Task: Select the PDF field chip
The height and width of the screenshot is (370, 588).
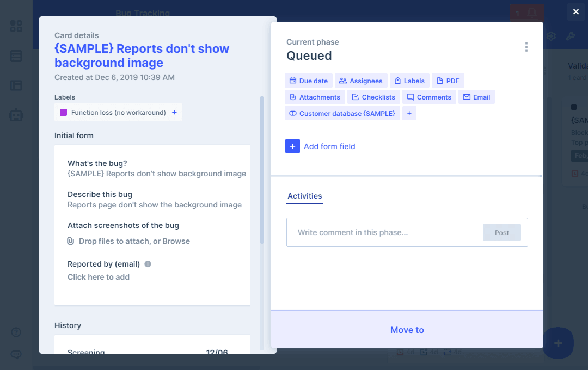Action: click(x=448, y=81)
